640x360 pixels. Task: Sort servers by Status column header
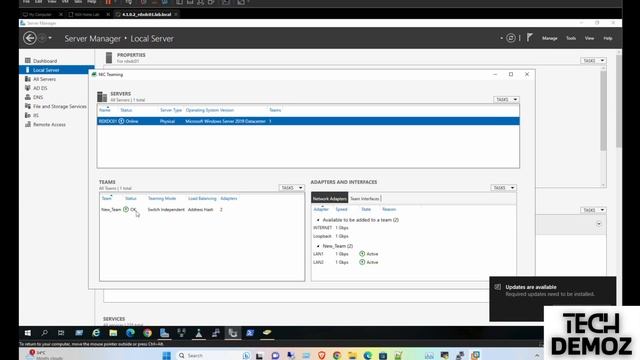pyautogui.click(x=126, y=110)
